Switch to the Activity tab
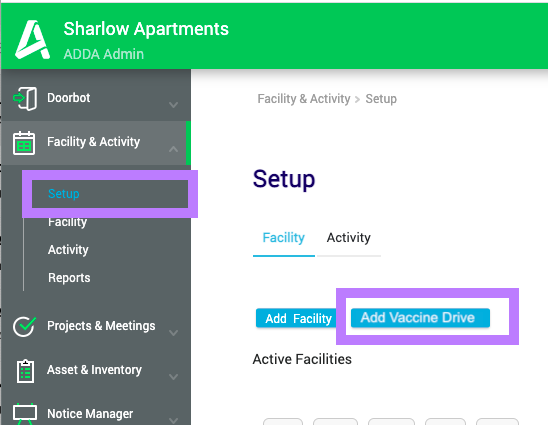 coord(348,238)
